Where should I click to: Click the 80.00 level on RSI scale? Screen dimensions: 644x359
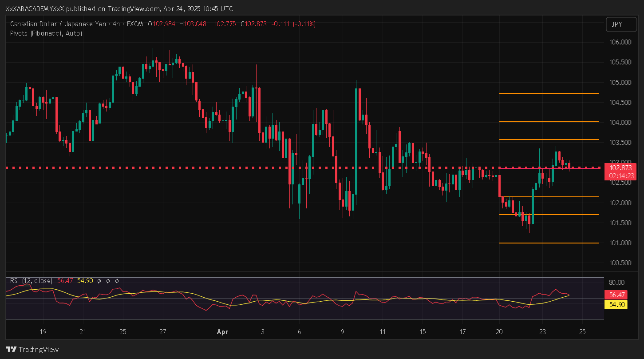click(617, 282)
